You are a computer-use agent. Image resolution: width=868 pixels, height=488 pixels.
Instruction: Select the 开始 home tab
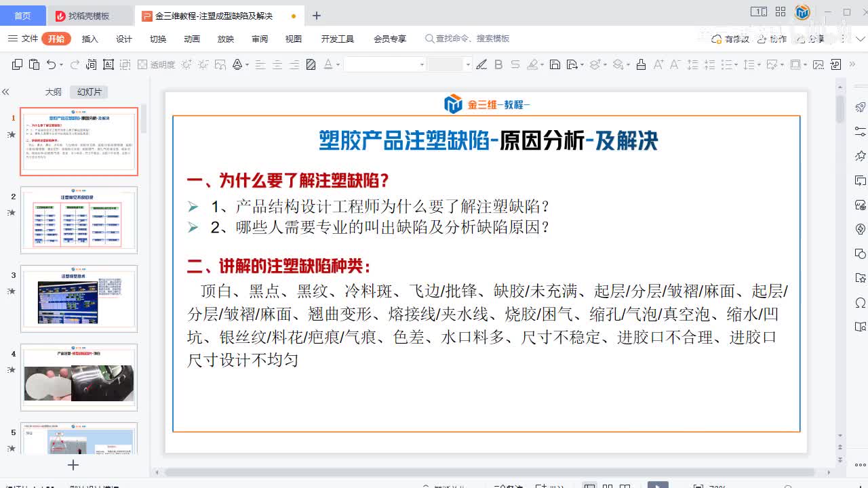[56, 39]
